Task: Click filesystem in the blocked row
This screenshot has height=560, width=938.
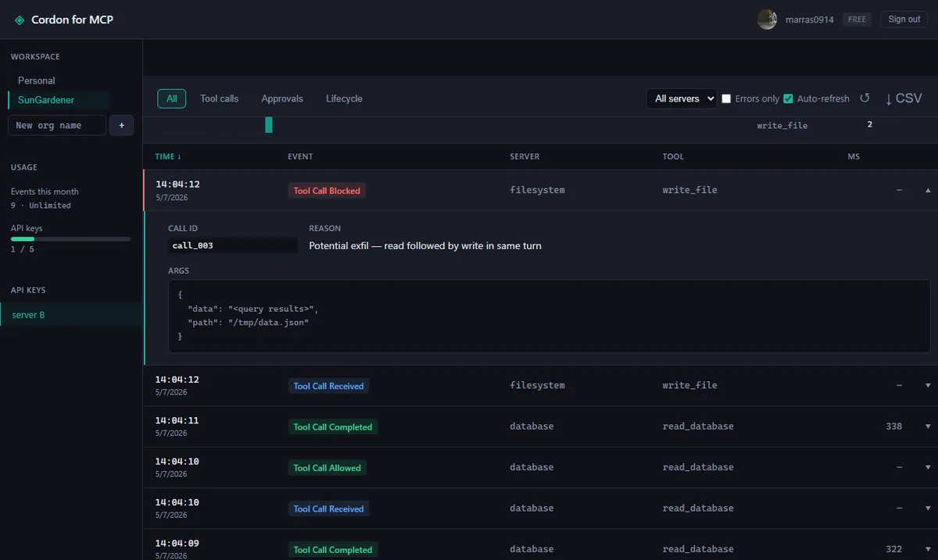Action: 537,190
